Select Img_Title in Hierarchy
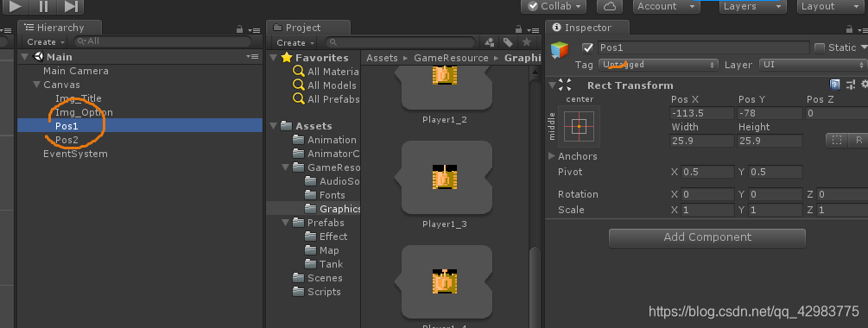868x328 pixels. [79, 98]
